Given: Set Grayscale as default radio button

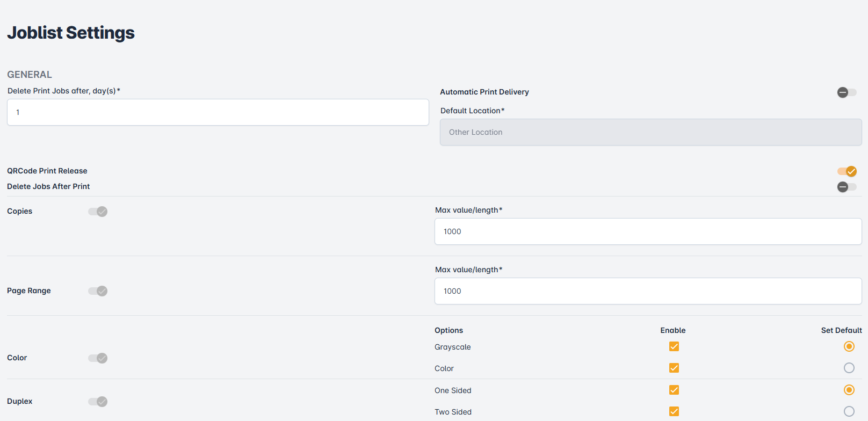Looking at the screenshot, I should click(849, 346).
